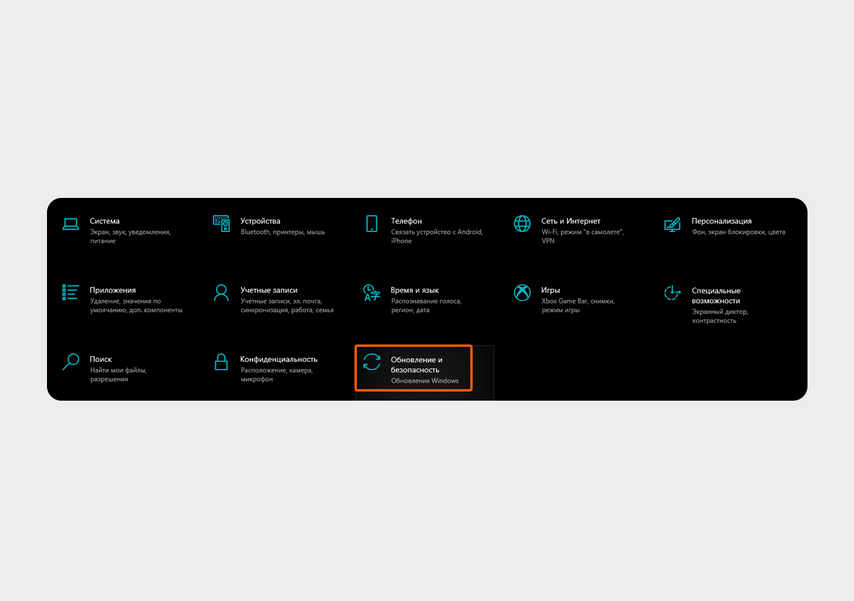The height and width of the screenshot is (601, 854).
Task: Click the laptop icon for Система
Action: (x=71, y=224)
